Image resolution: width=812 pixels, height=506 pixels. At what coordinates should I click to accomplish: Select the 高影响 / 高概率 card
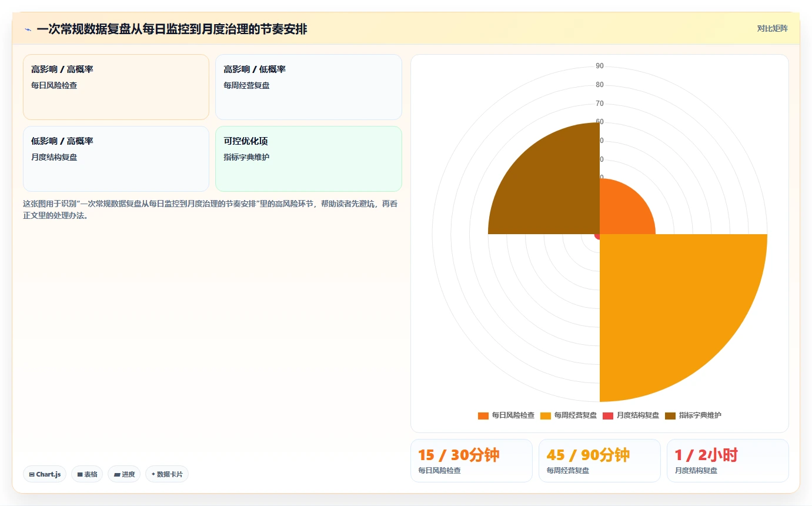[116, 87]
